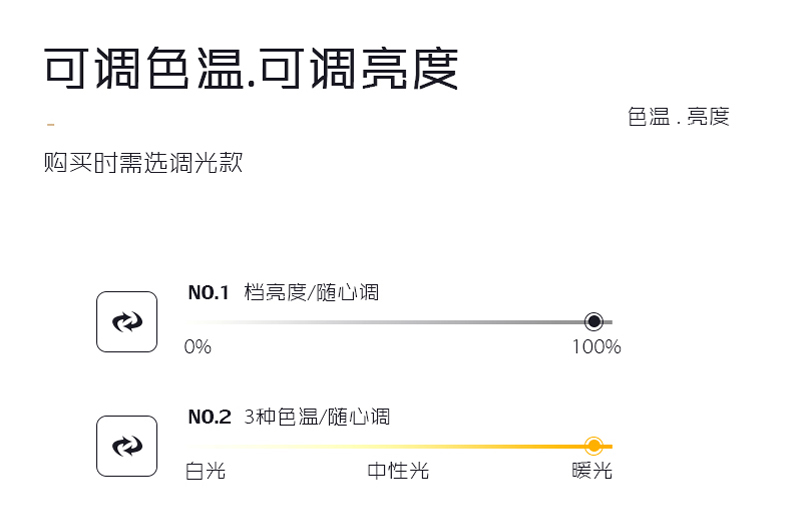This screenshot has height=525, width=790.
Task: Click the 100% brightness label
Action: pyautogui.click(x=597, y=347)
